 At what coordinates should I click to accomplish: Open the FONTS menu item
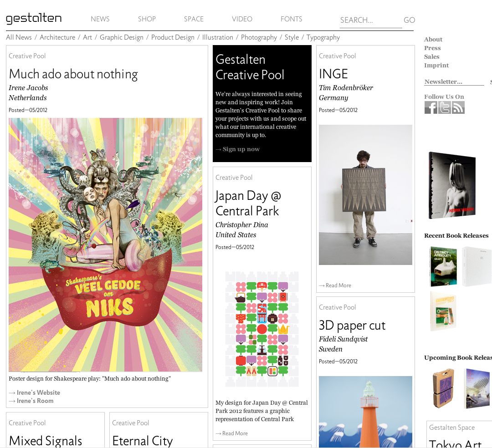coord(291,19)
